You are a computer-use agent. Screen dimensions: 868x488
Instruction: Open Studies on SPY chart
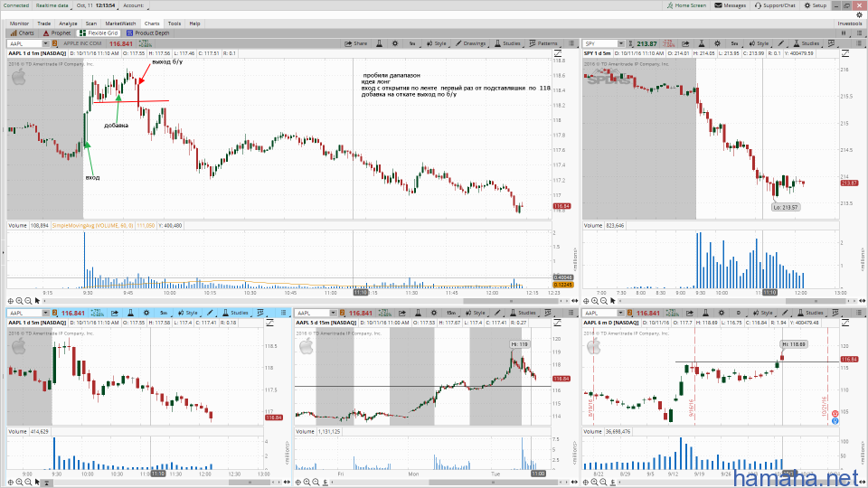click(807, 43)
